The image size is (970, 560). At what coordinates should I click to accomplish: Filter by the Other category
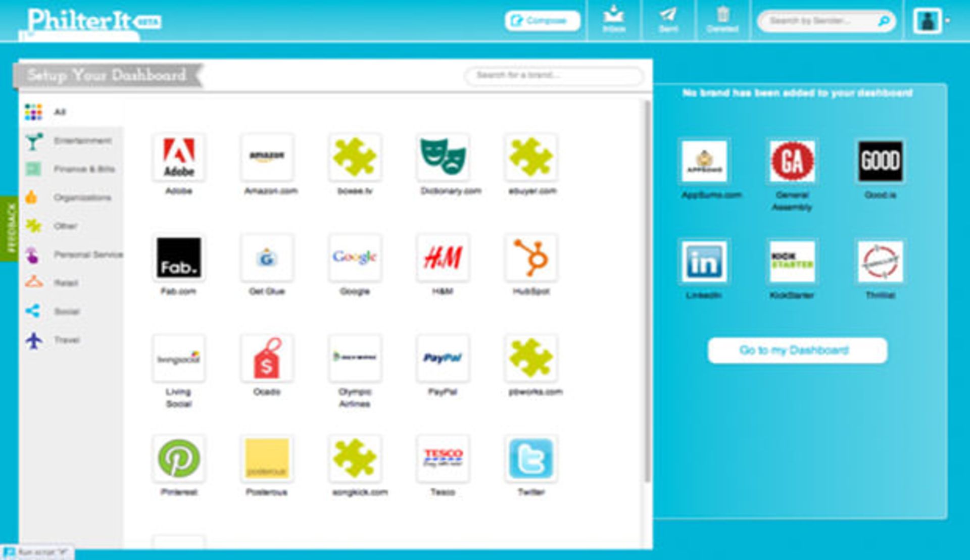pyautogui.click(x=71, y=226)
